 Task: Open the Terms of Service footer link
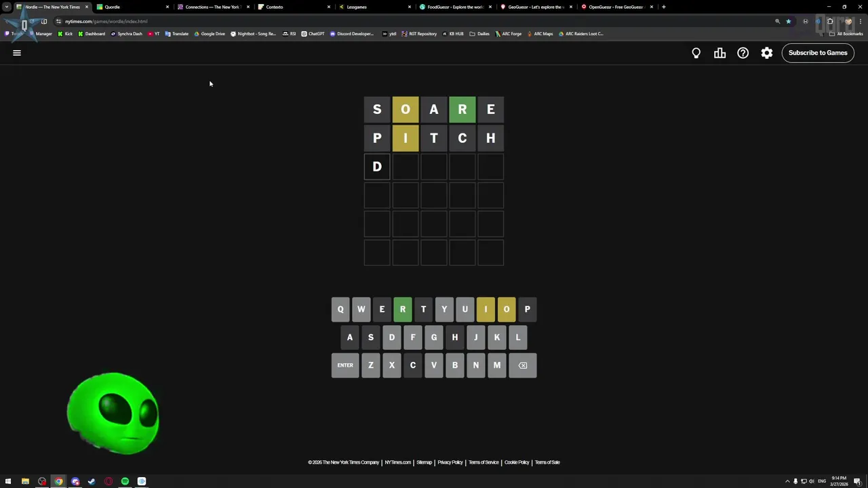[484, 462]
